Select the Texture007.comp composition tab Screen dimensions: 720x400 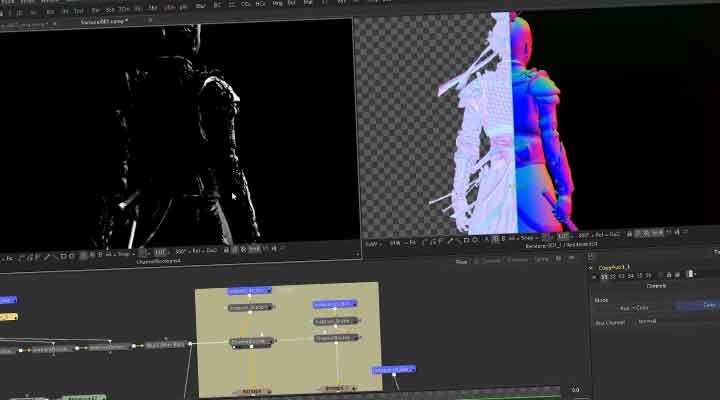tap(104, 22)
